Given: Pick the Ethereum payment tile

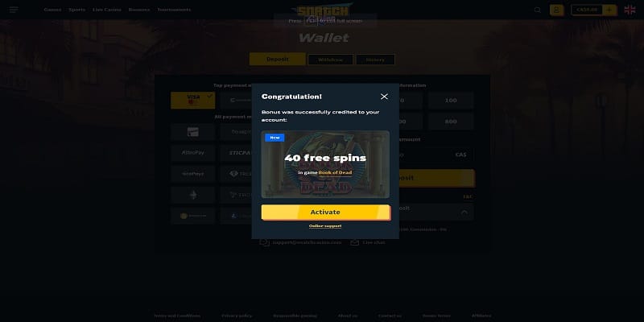Looking at the screenshot, I should 192,195.
